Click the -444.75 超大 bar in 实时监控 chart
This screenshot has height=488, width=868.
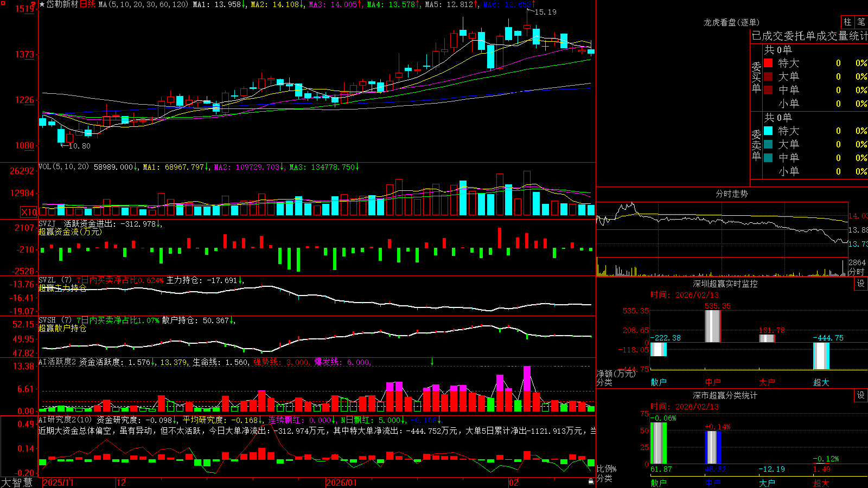pyautogui.click(x=821, y=356)
